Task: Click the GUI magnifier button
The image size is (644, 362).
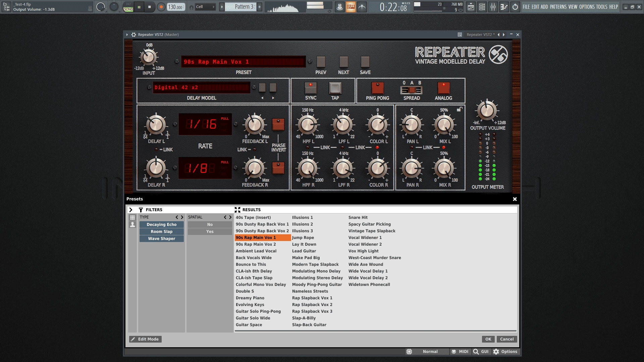Action: pyautogui.click(x=481, y=352)
